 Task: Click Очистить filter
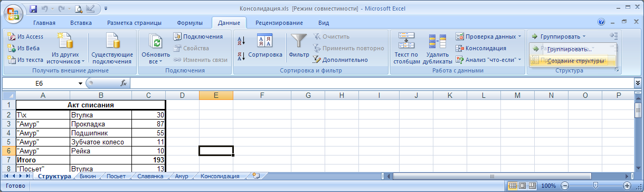point(332,36)
